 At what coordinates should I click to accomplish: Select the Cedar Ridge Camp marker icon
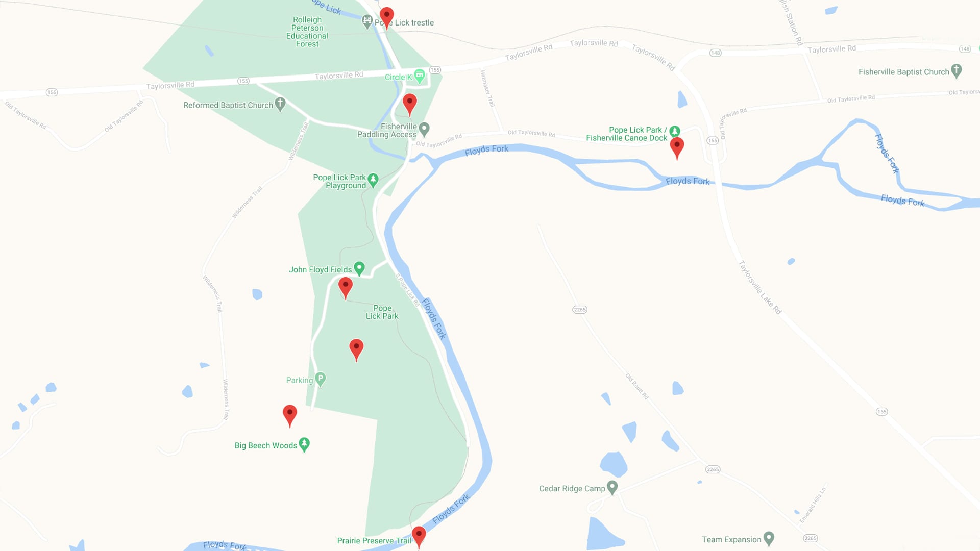tap(612, 487)
